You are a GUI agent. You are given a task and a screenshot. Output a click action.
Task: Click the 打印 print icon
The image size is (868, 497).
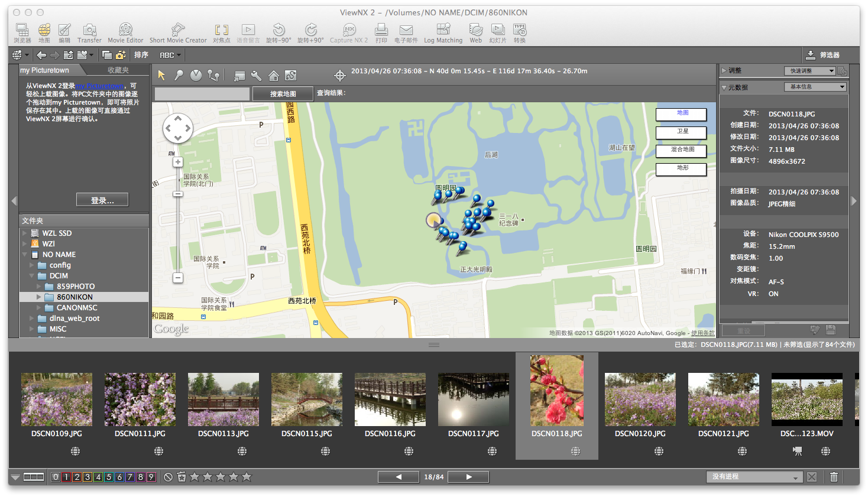(x=381, y=33)
